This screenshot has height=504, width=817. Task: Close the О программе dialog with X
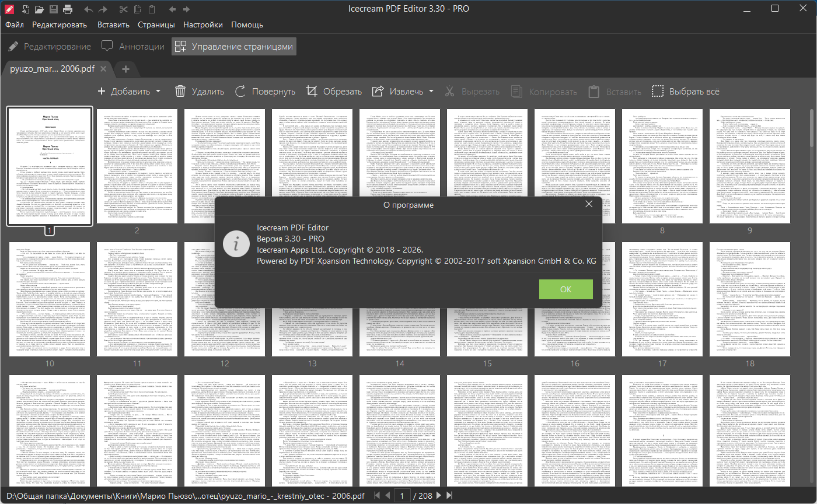tap(589, 204)
